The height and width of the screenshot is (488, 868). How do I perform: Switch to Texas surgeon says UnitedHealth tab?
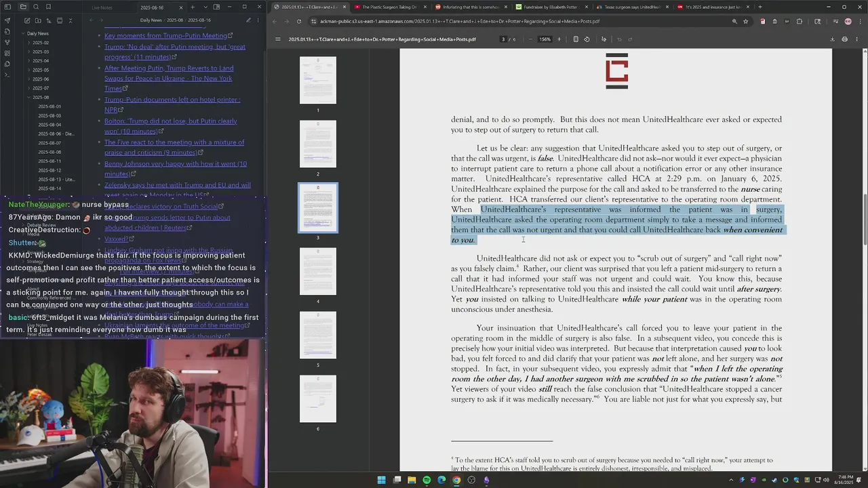pos(631,7)
